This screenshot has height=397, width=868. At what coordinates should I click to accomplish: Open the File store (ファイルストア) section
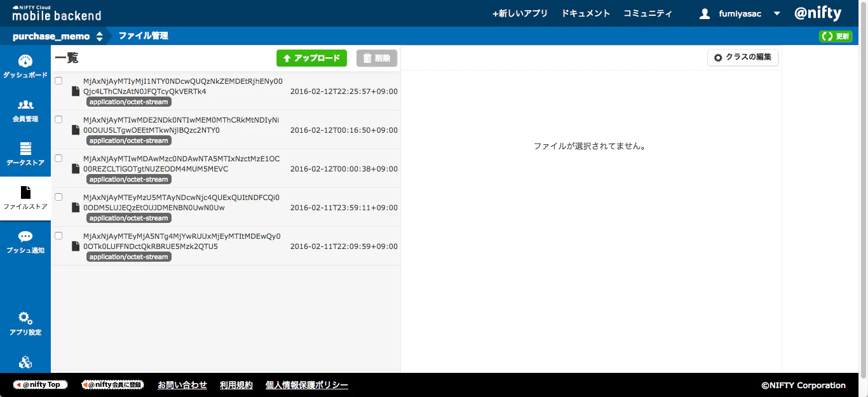point(25,198)
